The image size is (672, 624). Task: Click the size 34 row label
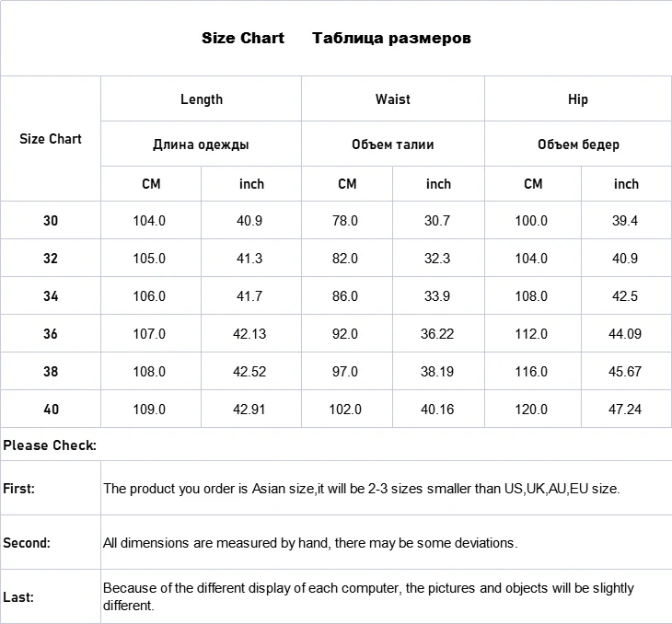[x=51, y=296]
